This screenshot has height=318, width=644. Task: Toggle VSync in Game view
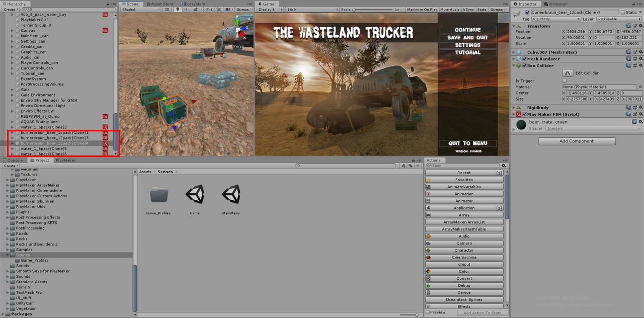(468, 9)
